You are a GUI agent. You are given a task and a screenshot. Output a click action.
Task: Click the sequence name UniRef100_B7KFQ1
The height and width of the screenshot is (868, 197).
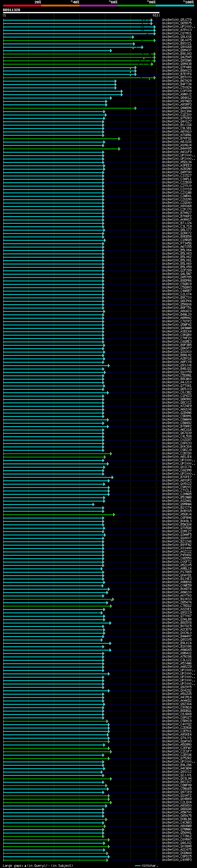pyautogui.click(x=177, y=139)
